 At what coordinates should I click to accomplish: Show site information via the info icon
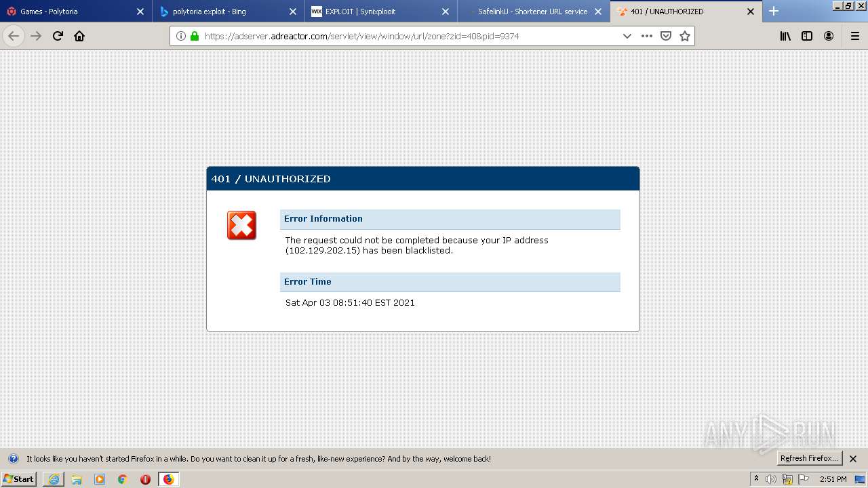click(x=181, y=36)
